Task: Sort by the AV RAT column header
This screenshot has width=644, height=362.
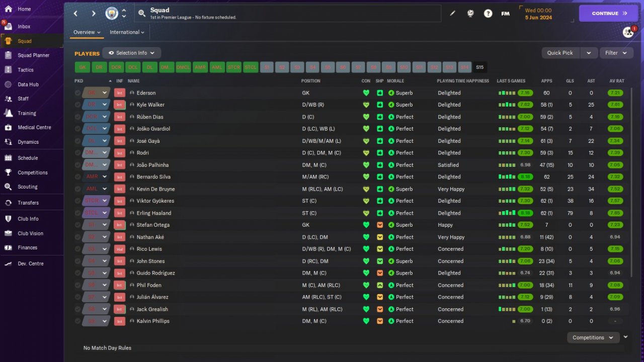Action: pyautogui.click(x=616, y=81)
